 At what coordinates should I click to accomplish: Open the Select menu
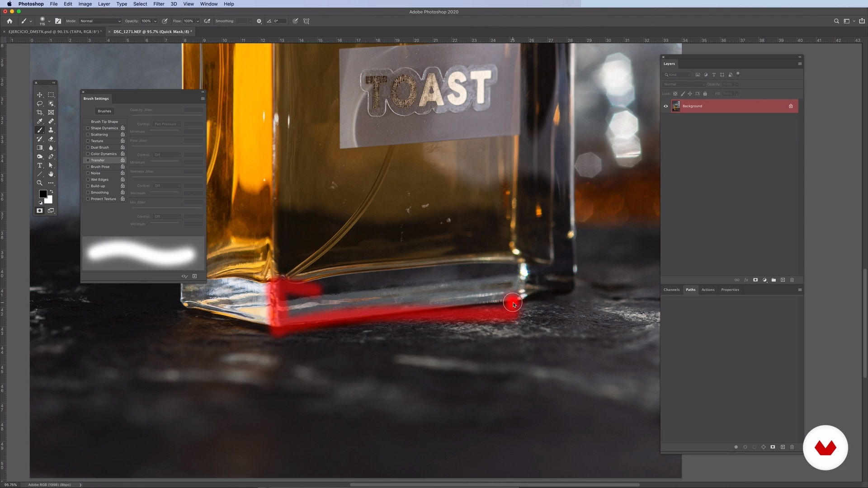pos(140,4)
